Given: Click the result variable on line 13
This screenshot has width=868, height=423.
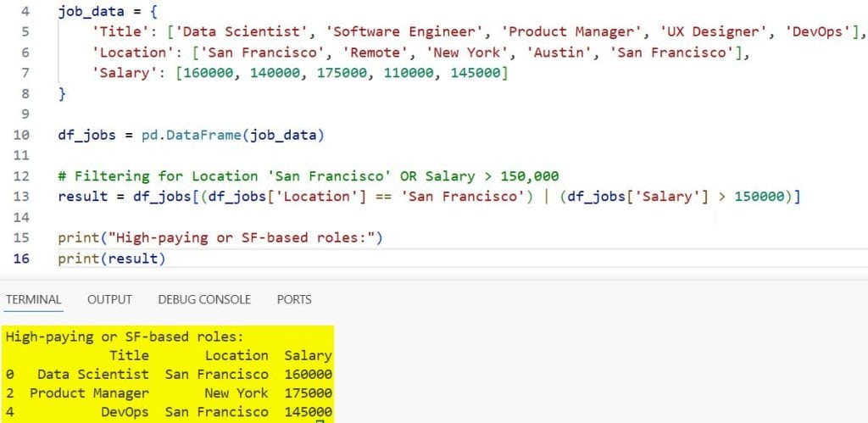Looking at the screenshot, I should tap(82, 197).
